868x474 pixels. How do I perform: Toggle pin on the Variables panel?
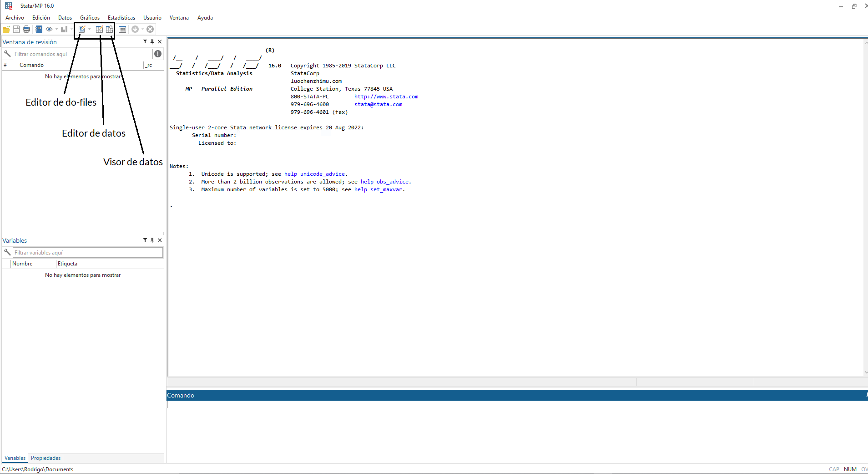152,240
